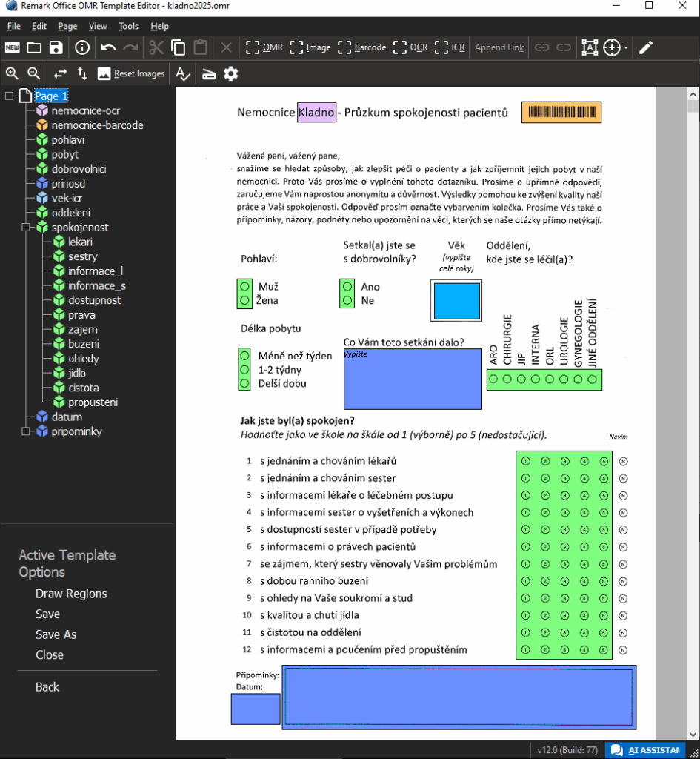
Task: Open the Page menu
Action: 67,26
